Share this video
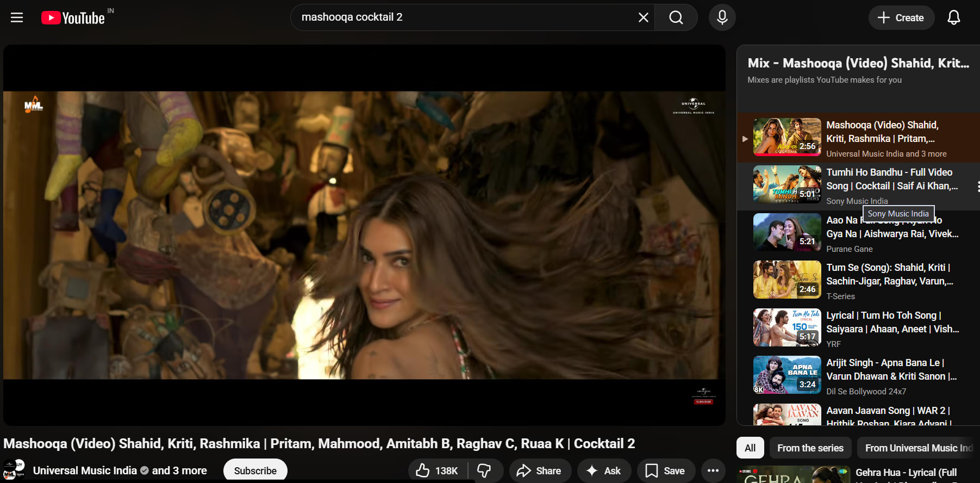 (540, 470)
